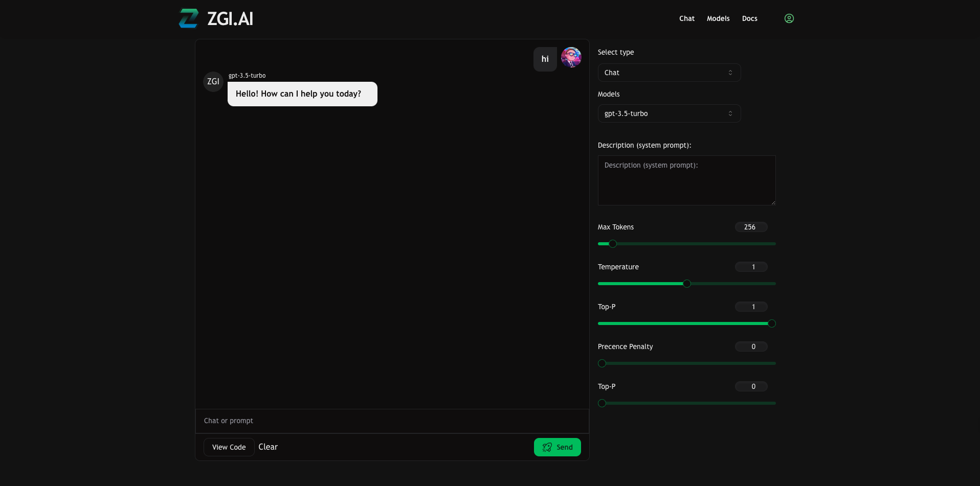Screen dimensions: 980x486
Task: Clear the conversation with Clear
Action: pyautogui.click(x=268, y=447)
